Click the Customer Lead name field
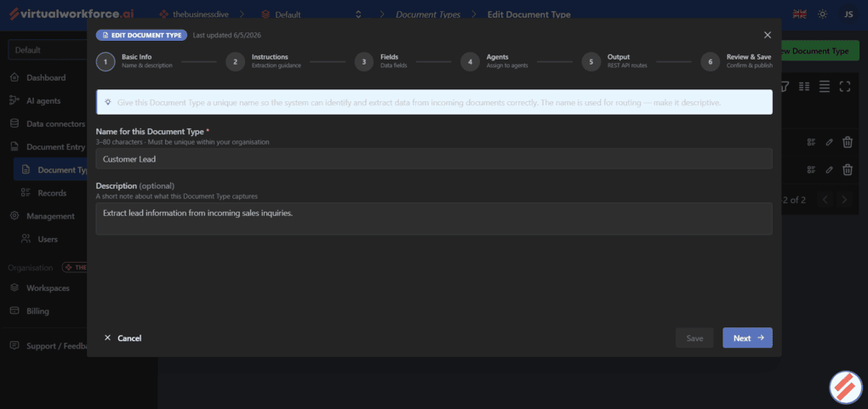Image resolution: width=868 pixels, height=409 pixels. [x=434, y=159]
